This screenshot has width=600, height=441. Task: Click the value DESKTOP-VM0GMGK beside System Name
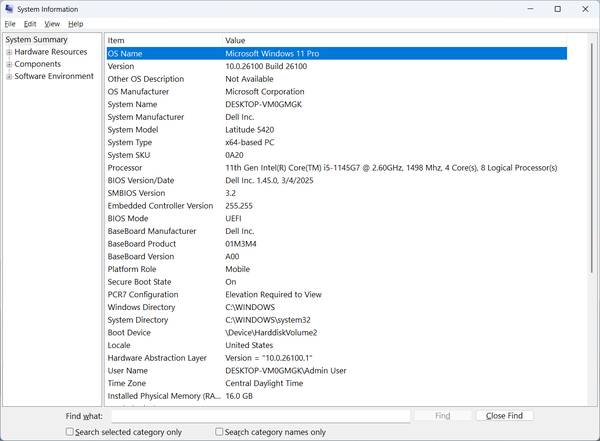click(x=263, y=104)
